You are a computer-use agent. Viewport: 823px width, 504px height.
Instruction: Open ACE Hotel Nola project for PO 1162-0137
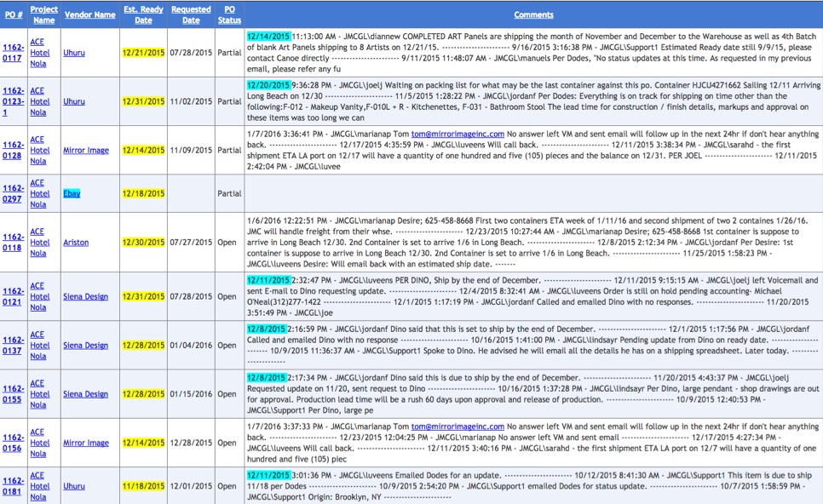40,345
